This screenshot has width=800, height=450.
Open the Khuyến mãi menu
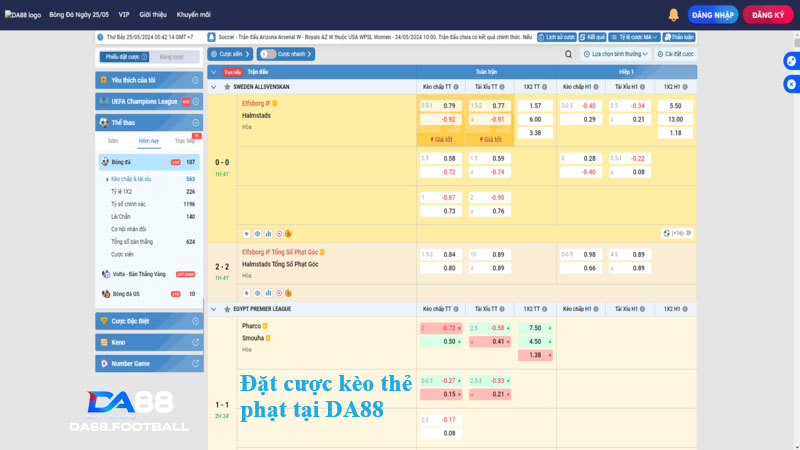click(194, 15)
